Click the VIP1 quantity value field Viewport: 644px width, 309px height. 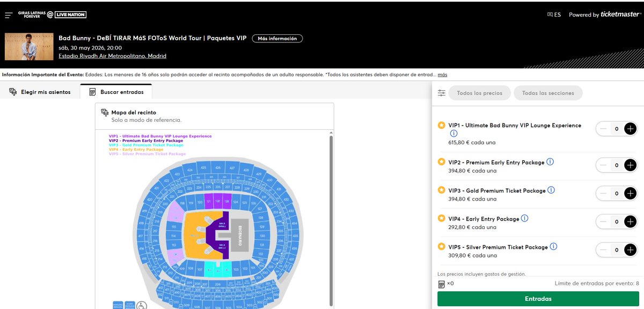(x=617, y=129)
